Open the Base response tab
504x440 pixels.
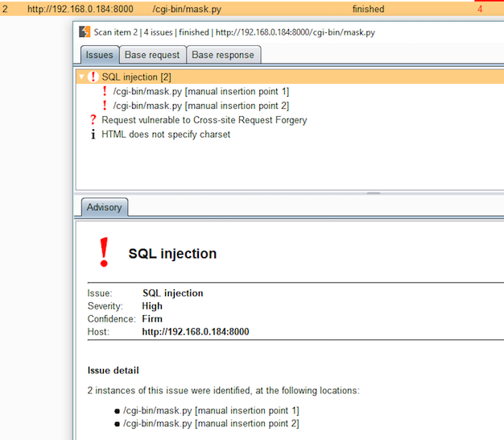(x=223, y=55)
